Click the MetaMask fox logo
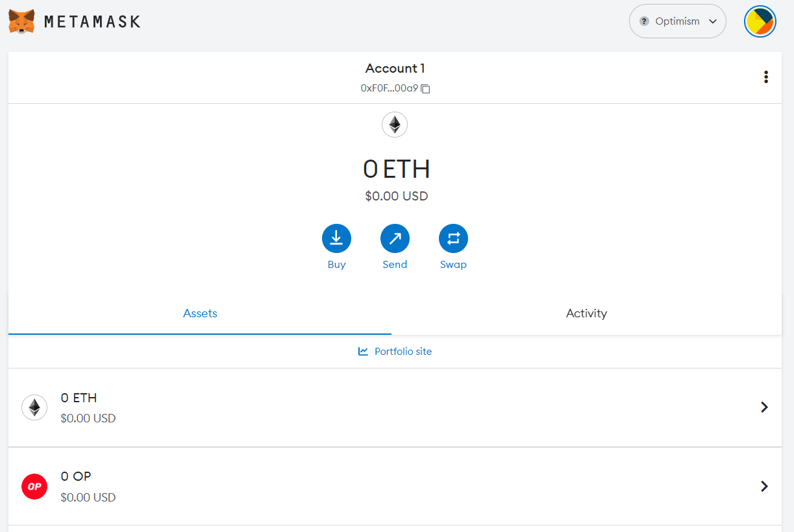The image size is (794, 532). click(21, 21)
